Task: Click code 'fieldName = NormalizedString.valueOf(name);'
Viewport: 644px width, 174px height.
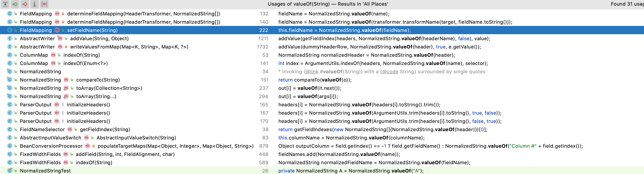Action: (x=334, y=14)
